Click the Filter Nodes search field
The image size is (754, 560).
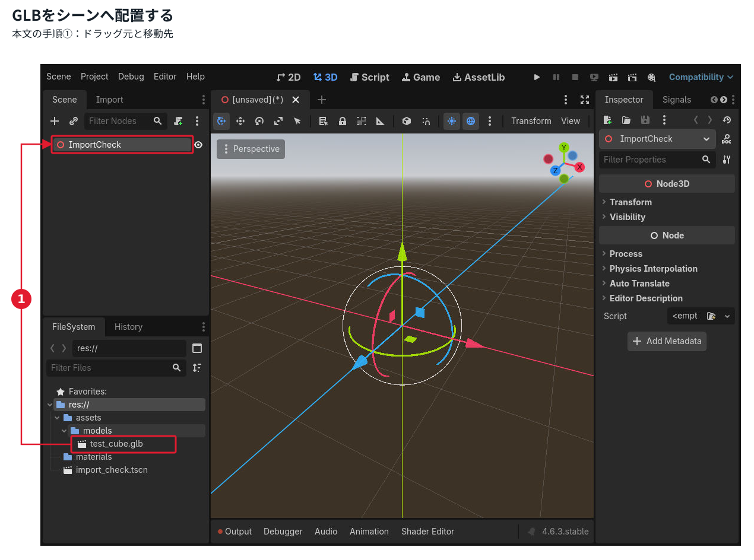125,121
